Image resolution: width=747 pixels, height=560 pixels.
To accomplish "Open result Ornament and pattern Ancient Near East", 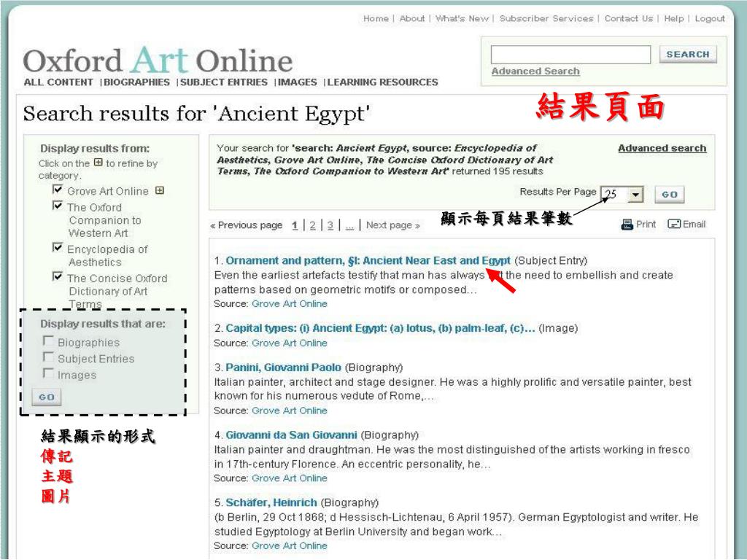I will click(x=368, y=261).
